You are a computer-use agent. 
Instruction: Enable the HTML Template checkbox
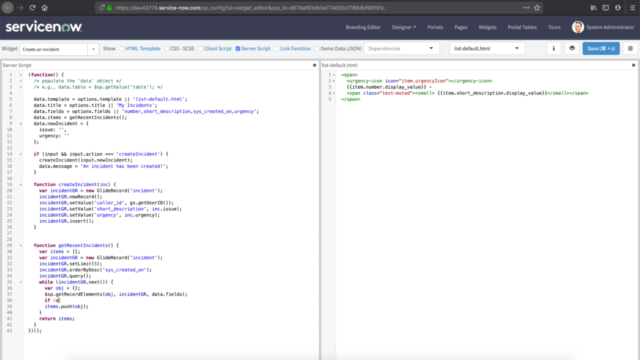pos(122,49)
